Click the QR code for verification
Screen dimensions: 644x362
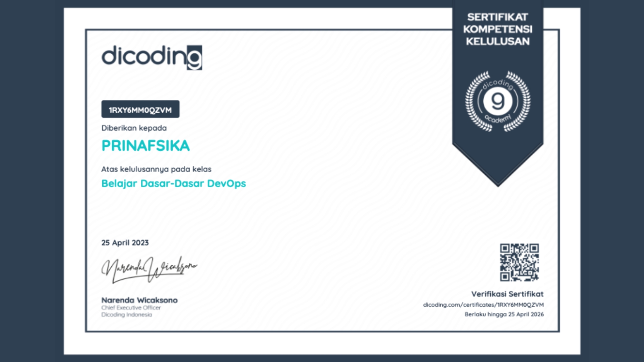[x=519, y=262]
